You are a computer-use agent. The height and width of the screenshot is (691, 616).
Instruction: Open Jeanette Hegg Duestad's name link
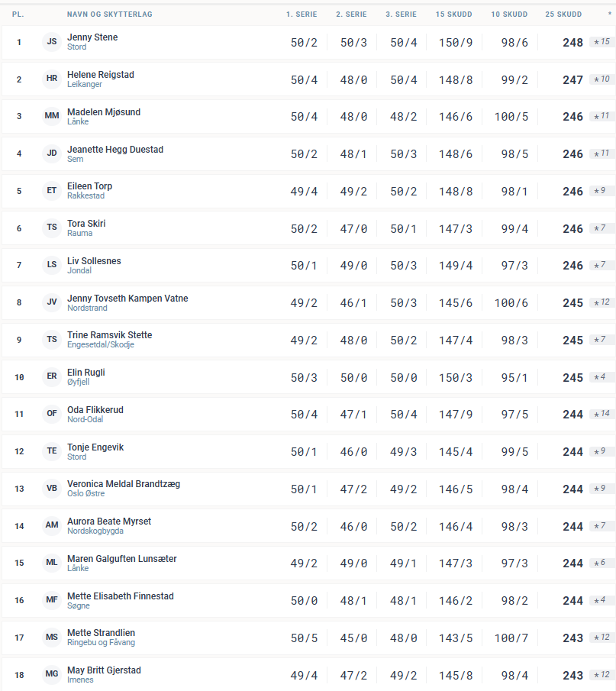click(x=115, y=150)
